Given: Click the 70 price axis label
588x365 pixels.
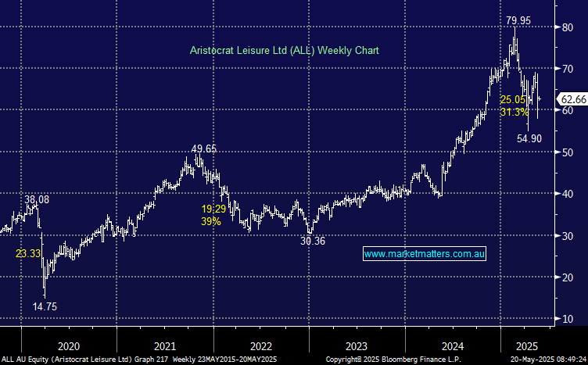Looking at the screenshot, I should 568,69.
